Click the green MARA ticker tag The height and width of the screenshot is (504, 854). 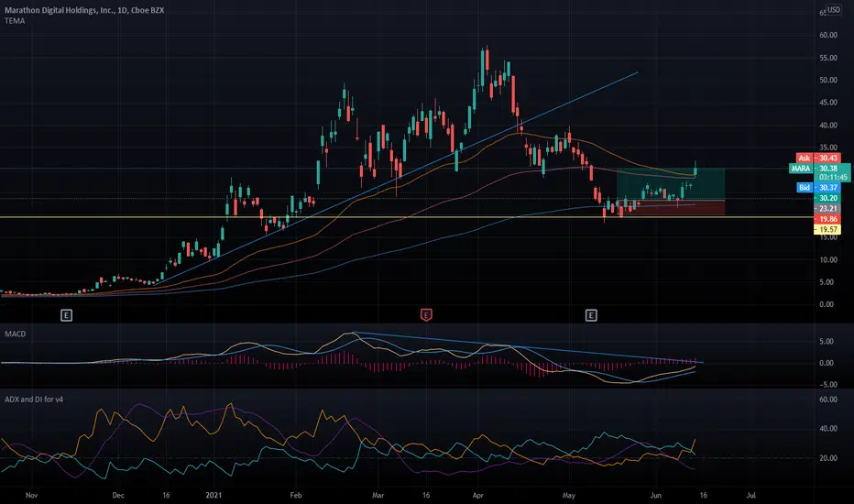click(801, 169)
